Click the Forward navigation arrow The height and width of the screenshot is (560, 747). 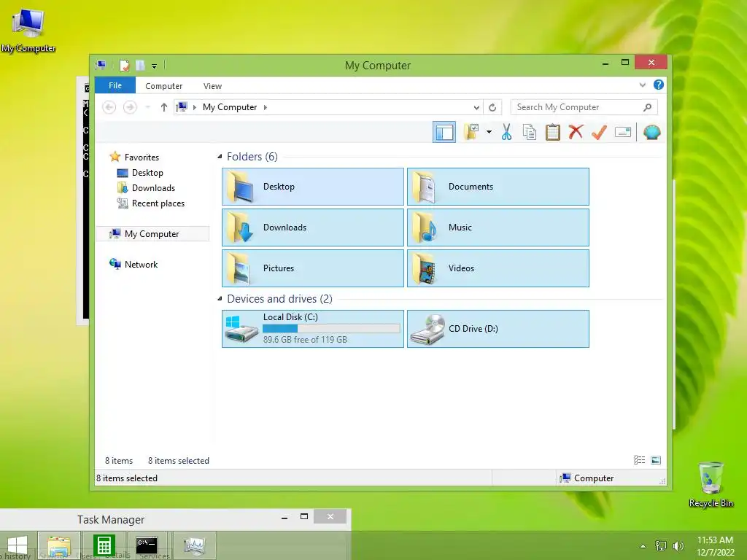point(130,107)
